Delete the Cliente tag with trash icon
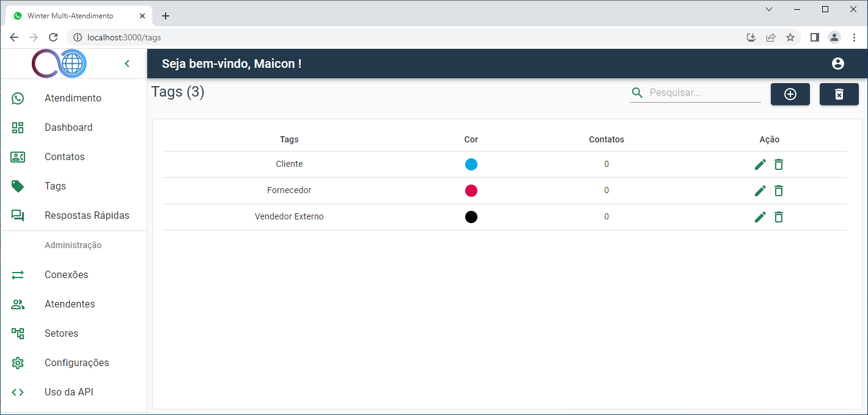This screenshot has height=415, width=868. point(778,164)
